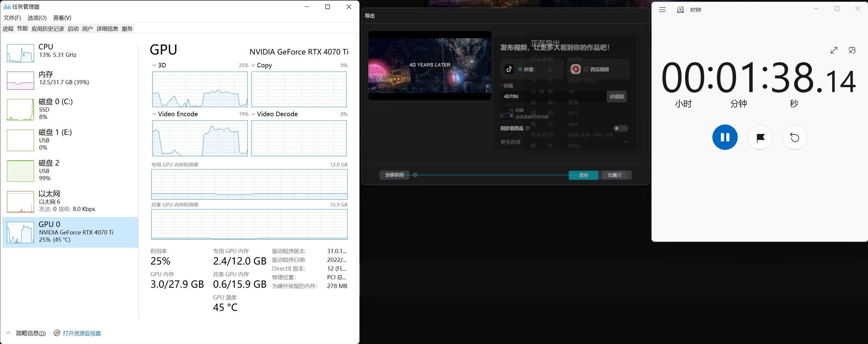
Task: Toggle the 同步至西瓜 switch
Action: click(621, 129)
